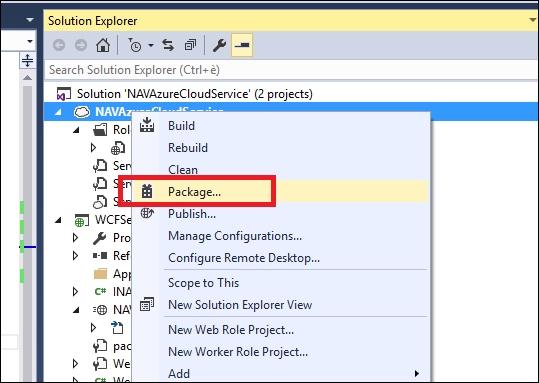Collapse the NAVAzureCloudService project node
This screenshot has width=539, height=383.
(58, 112)
